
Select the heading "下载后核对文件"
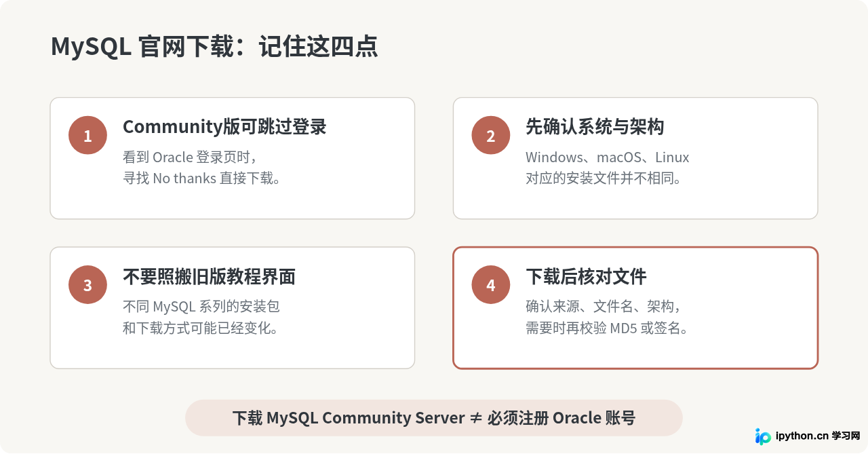click(586, 277)
